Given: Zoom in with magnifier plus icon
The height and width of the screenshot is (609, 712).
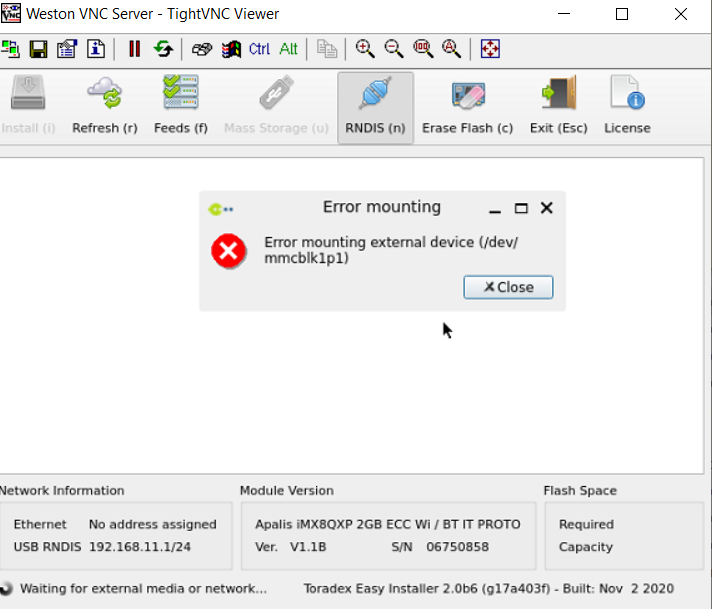Looking at the screenshot, I should (365, 49).
